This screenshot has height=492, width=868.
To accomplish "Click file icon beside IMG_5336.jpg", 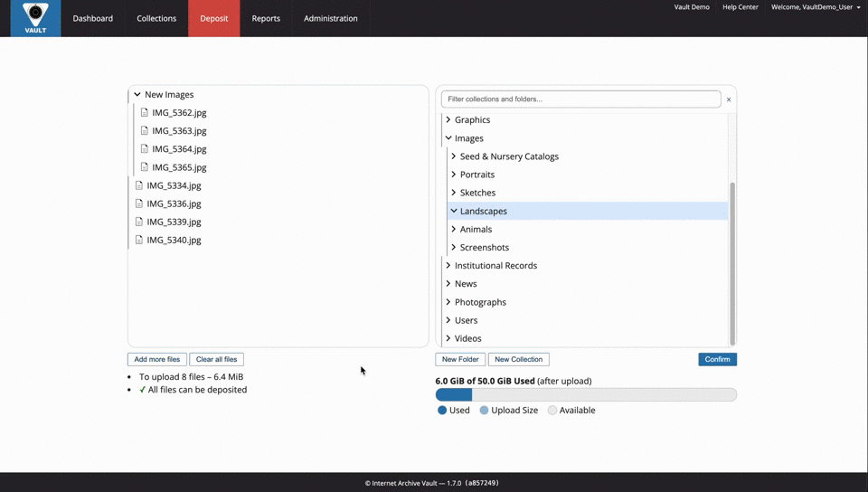I will coord(139,203).
